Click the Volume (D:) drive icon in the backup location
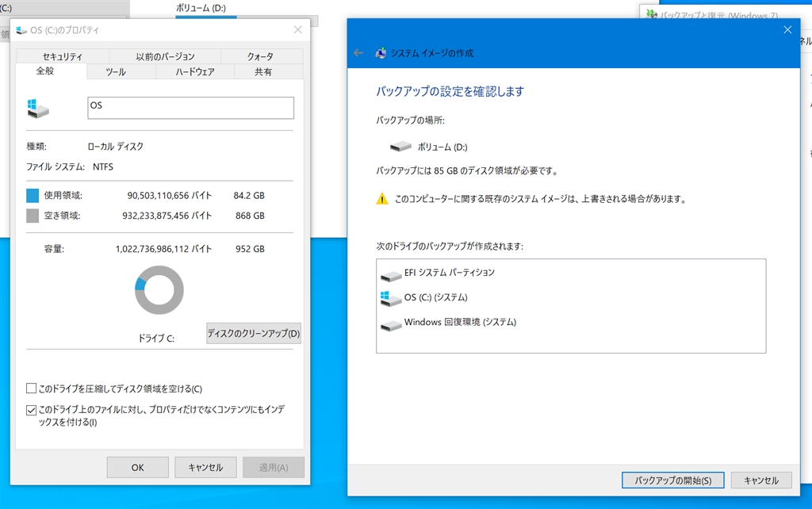 [400, 147]
